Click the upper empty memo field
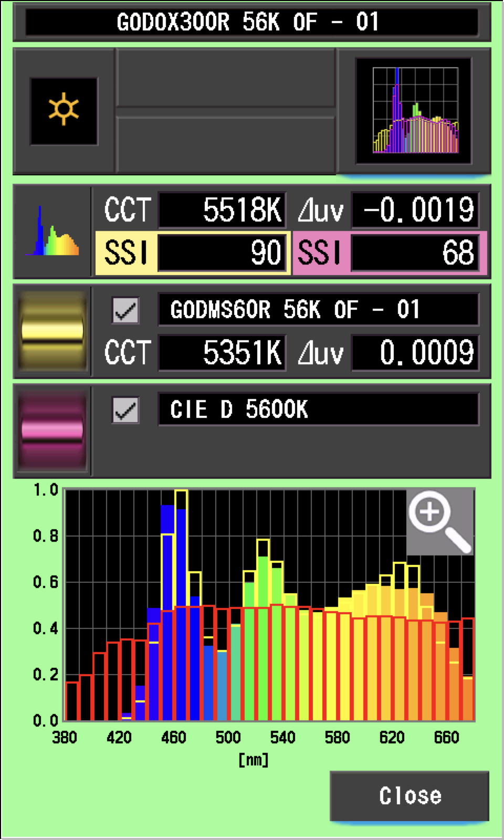504x840 pixels. 225,78
